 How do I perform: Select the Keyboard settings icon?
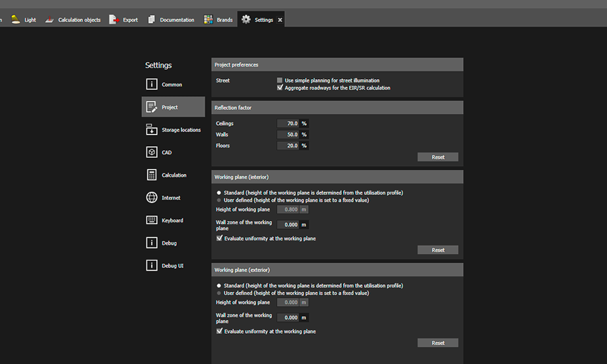click(x=152, y=220)
